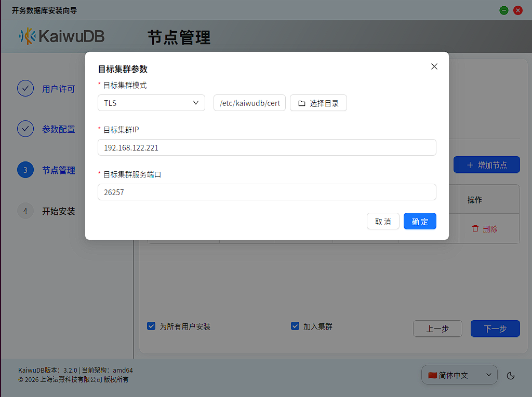532x397 pixels.
Task: Click the 上一步 button
Action: 437,328
